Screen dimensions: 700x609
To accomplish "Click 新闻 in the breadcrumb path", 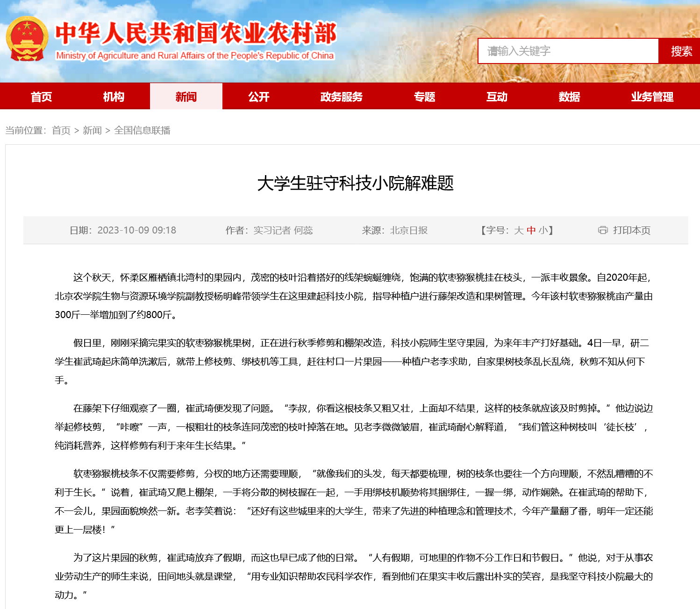I will (92, 130).
